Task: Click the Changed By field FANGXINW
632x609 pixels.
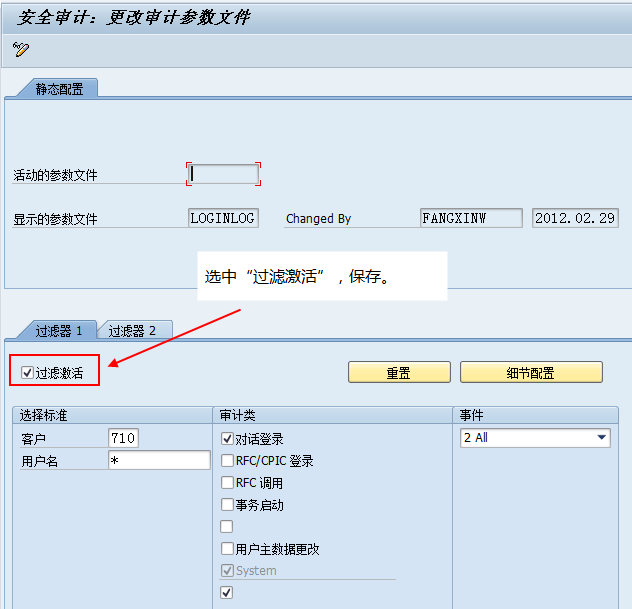Action: tap(471, 218)
